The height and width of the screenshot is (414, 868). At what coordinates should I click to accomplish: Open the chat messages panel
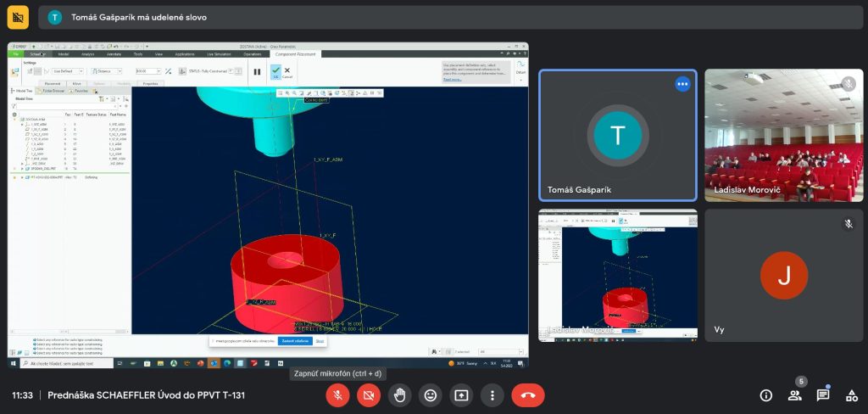[x=823, y=395]
